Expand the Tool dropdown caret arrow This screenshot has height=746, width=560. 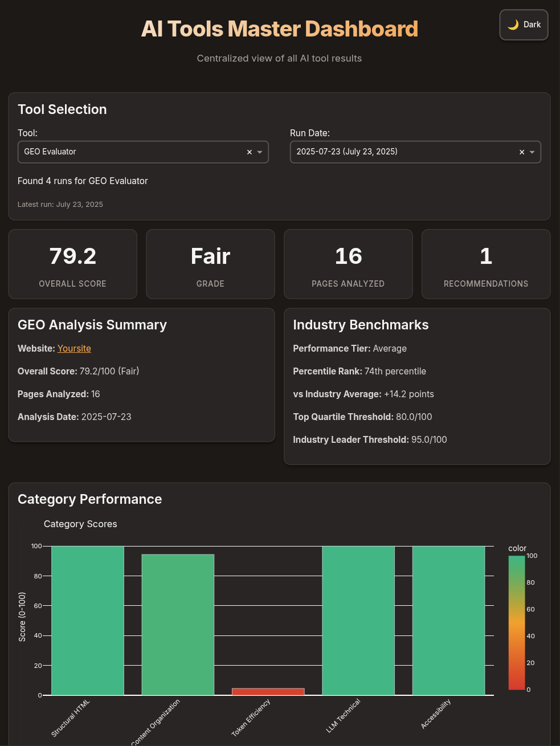[x=259, y=152]
